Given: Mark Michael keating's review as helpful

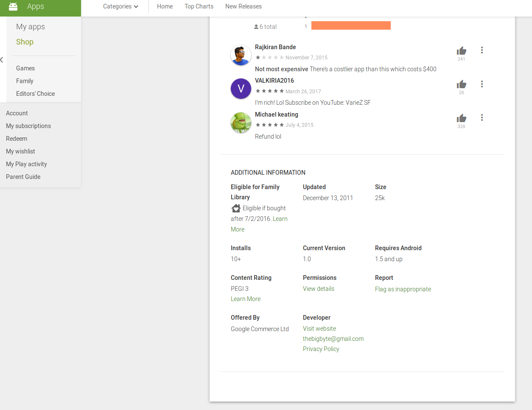Looking at the screenshot, I should point(461,118).
